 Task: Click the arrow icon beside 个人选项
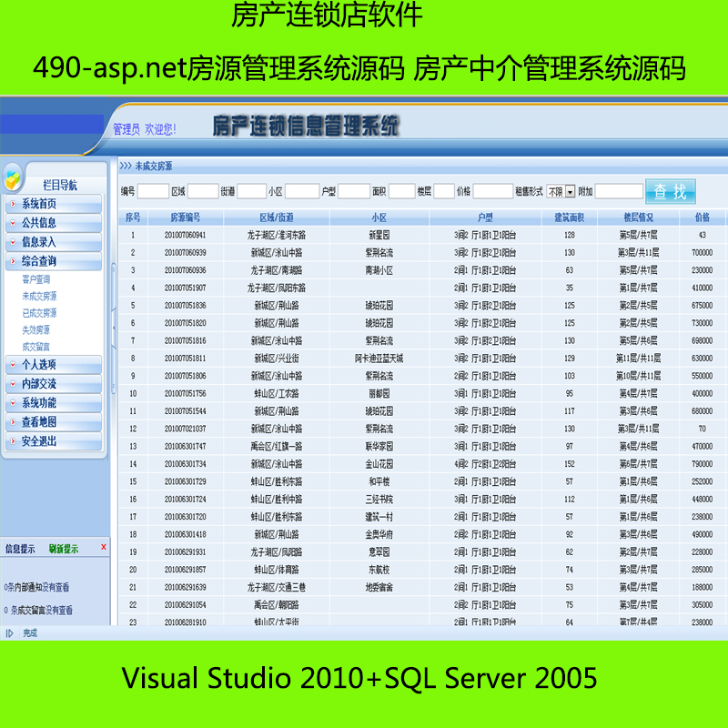click(x=13, y=365)
